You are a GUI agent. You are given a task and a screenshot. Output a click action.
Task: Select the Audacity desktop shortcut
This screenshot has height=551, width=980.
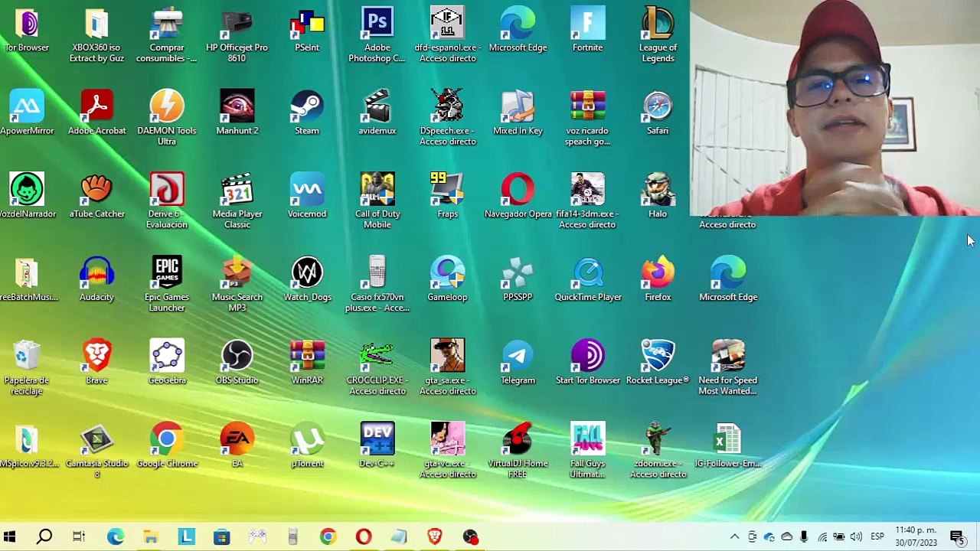pos(96,275)
